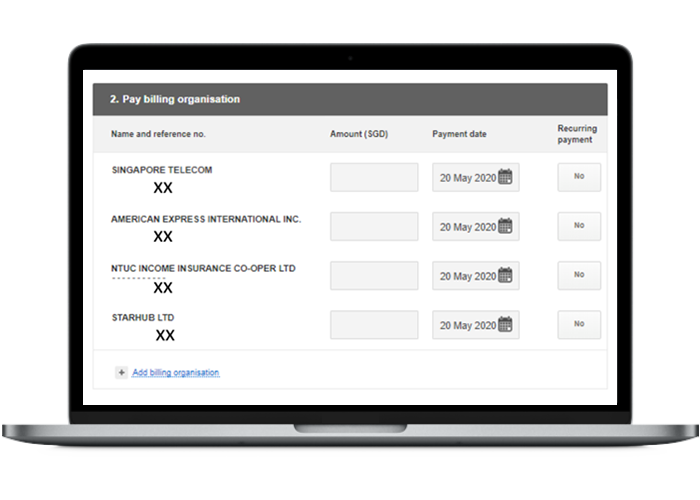Toggle recurring payment No for Singapore Telecom
This screenshot has height=500, width=700.
point(579,177)
